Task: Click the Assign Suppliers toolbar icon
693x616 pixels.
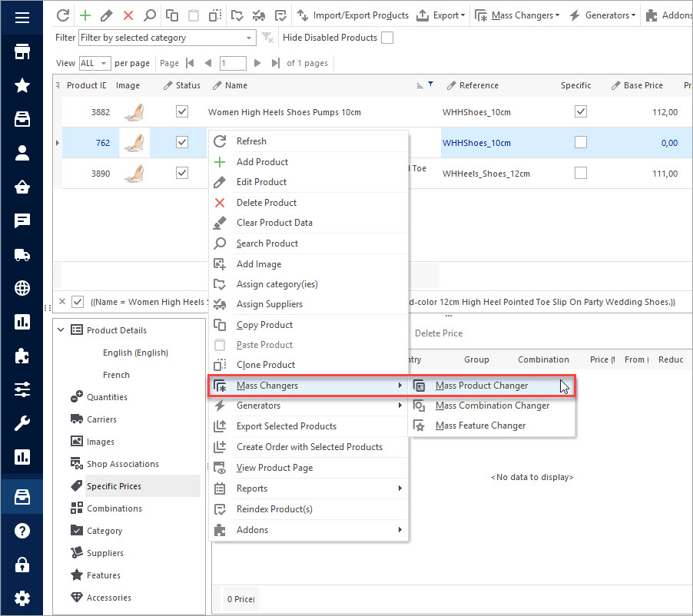Action: tap(259, 15)
